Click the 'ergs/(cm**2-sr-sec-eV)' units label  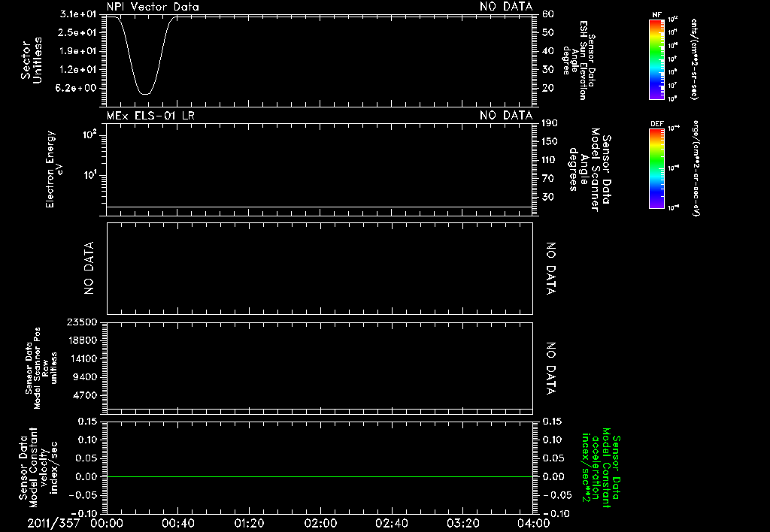[696, 168]
